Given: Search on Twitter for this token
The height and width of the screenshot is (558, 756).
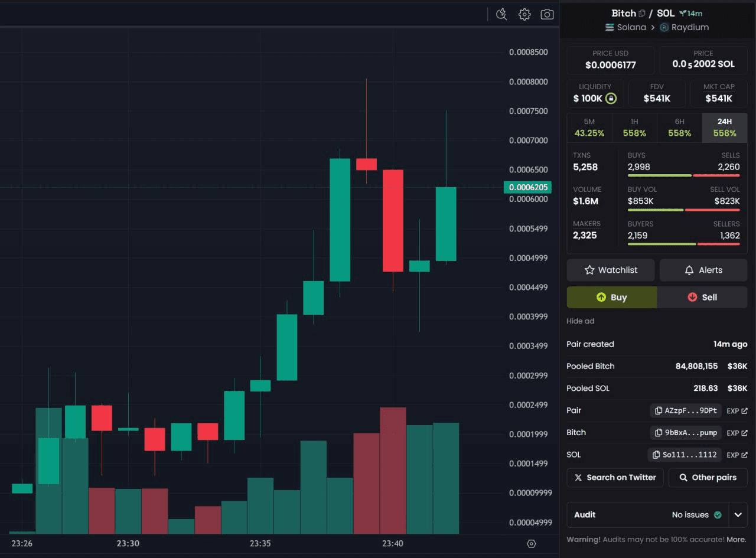Looking at the screenshot, I should (x=615, y=477).
